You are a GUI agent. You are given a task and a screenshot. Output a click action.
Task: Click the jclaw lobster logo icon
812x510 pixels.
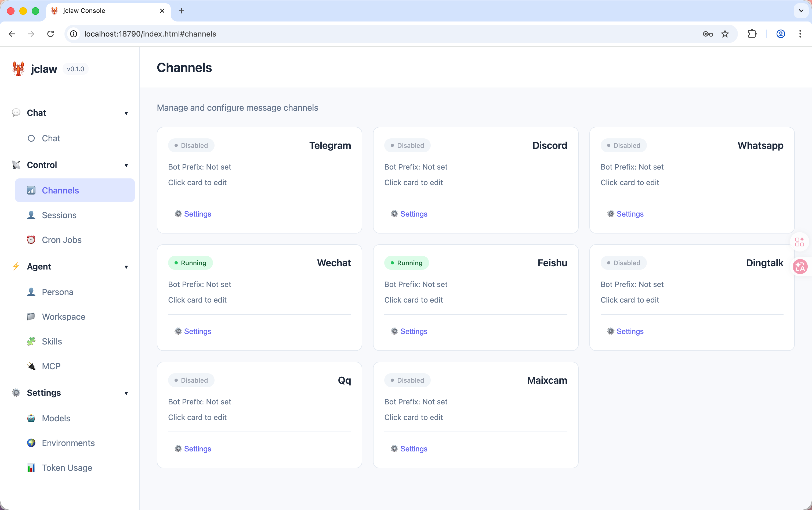(x=18, y=69)
